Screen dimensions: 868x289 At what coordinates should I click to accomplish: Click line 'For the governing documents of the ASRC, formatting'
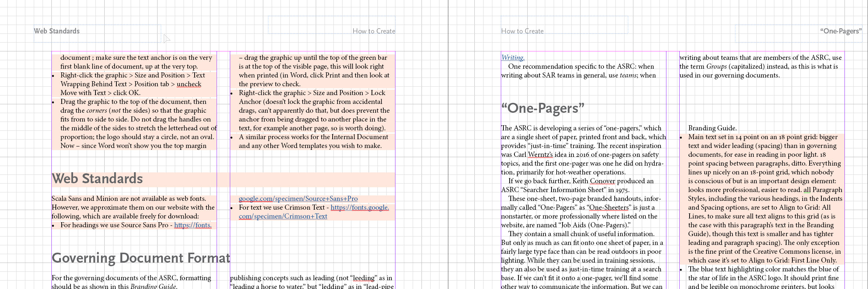click(x=131, y=278)
